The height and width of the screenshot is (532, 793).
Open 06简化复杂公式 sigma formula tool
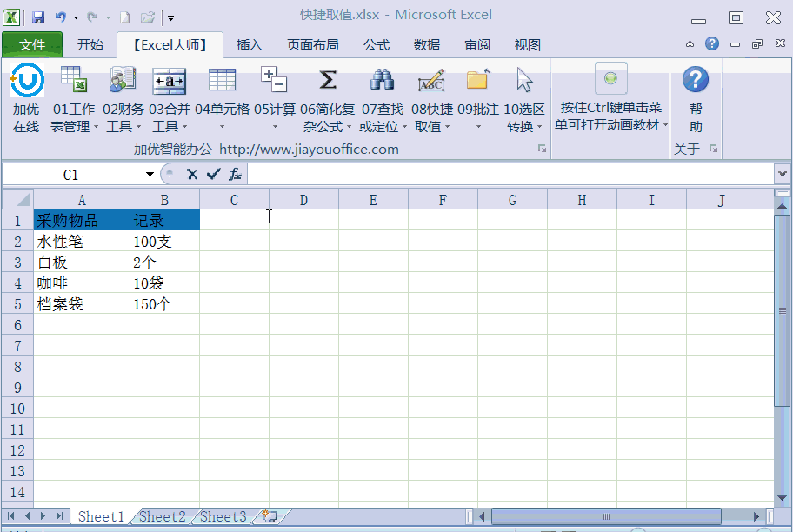point(327,97)
